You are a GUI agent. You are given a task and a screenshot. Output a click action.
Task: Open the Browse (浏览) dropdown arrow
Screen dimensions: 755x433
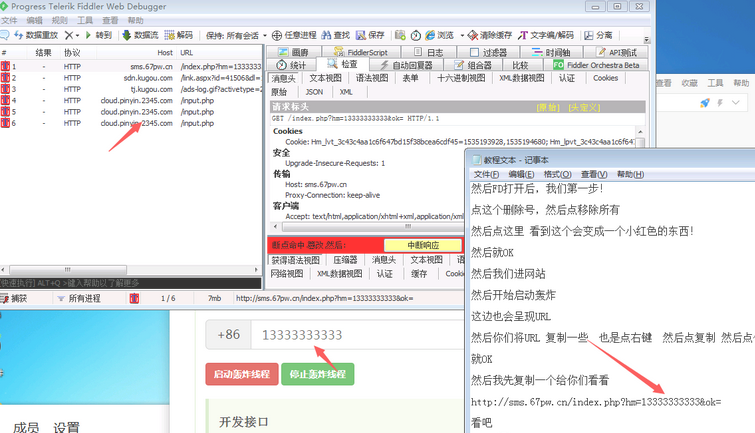click(x=462, y=36)
